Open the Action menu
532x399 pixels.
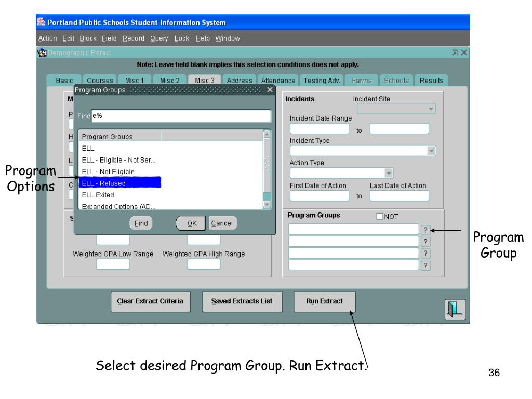[x=47, y=38]
